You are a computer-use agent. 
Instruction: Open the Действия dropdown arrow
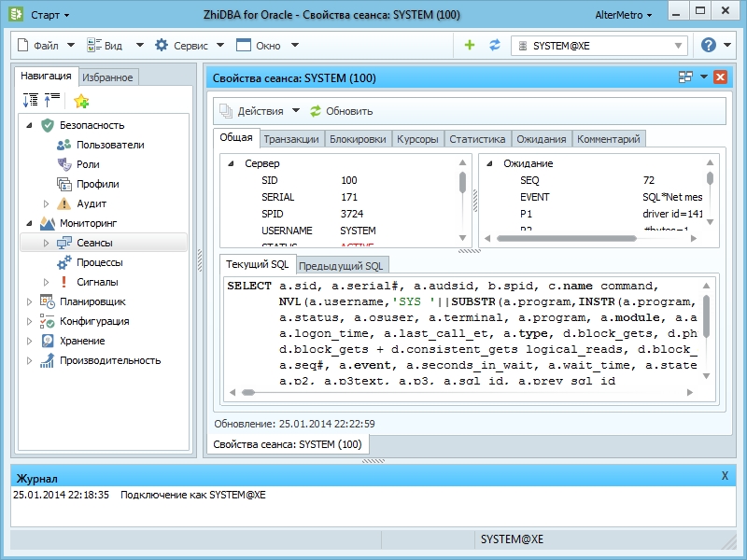pos(296,110)
